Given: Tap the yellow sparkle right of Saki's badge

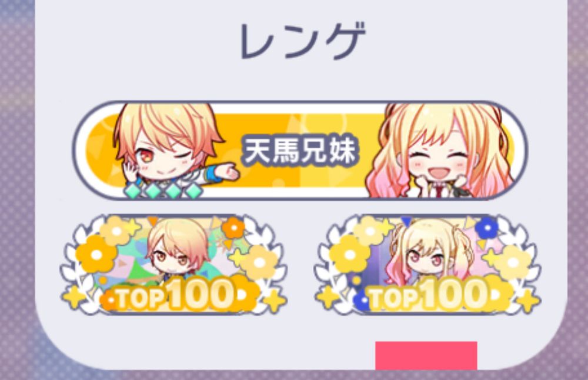Looking at the screenshot, I should pyautogui.click(x=529, y=300).
